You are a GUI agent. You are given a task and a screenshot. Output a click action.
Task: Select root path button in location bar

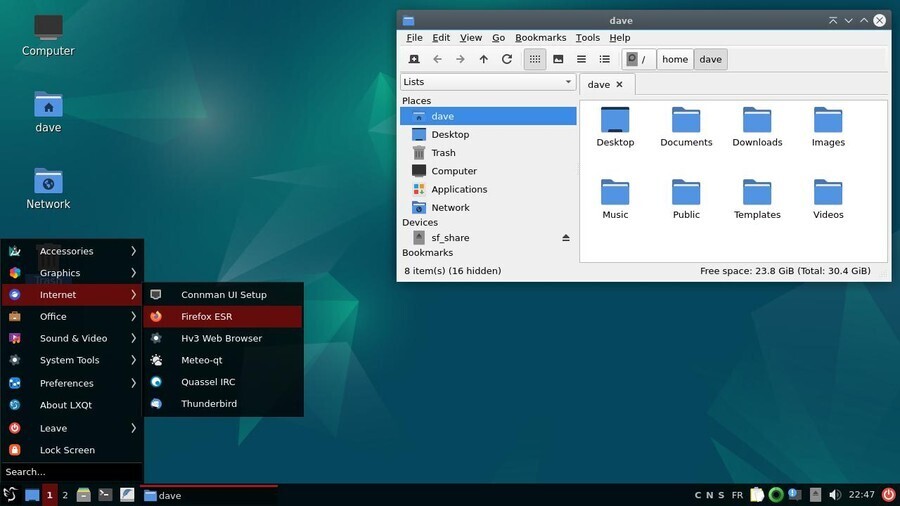[638, 59]
